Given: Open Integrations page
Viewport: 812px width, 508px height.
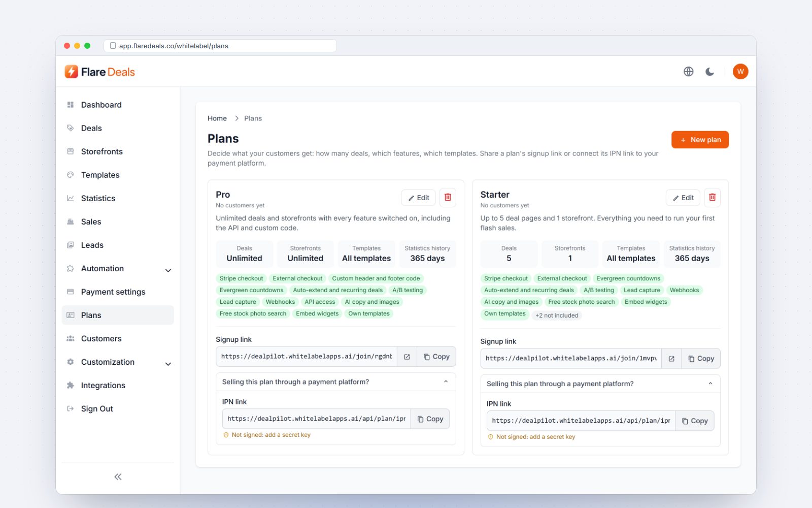Looking at the screenshot, I should pos(118,385).
